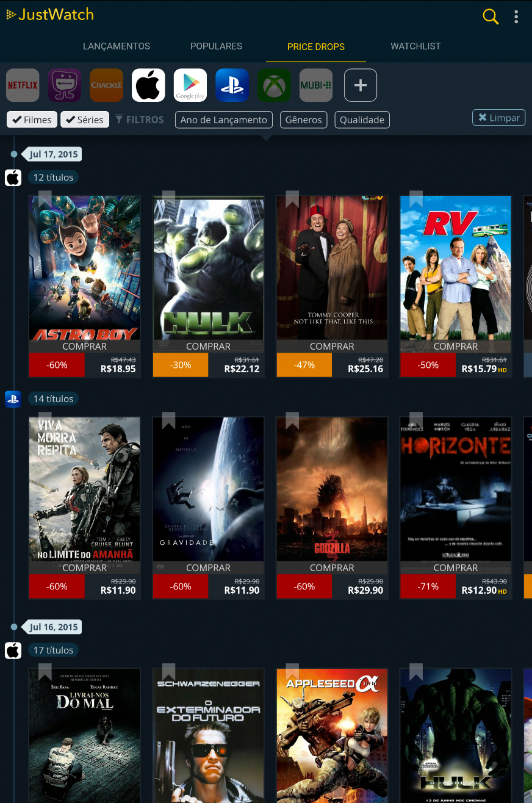Clear filters with Limpar button
The height and width of the screenshot is (803, 532).
click(499, 118)
